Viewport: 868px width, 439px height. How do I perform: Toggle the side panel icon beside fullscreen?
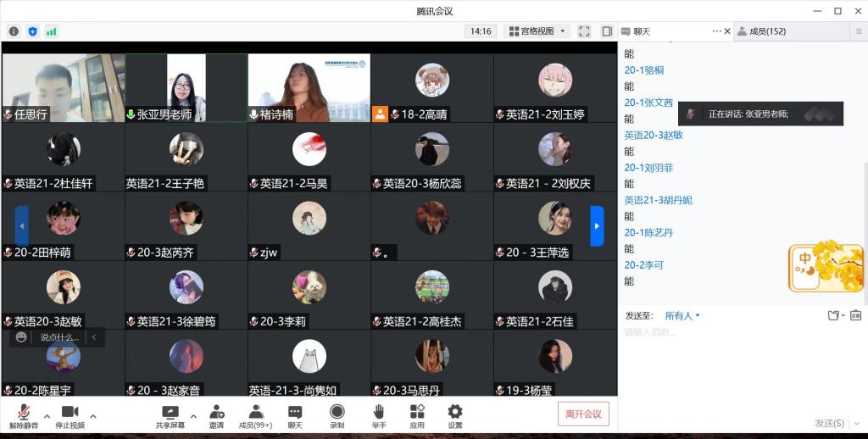(x=607, y=31)
